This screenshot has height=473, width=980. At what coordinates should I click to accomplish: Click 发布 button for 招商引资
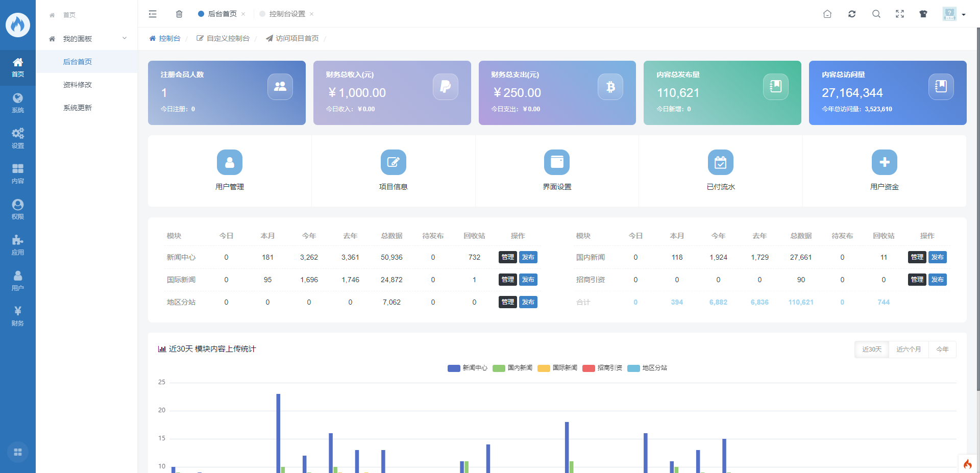[x=938, y=280]
